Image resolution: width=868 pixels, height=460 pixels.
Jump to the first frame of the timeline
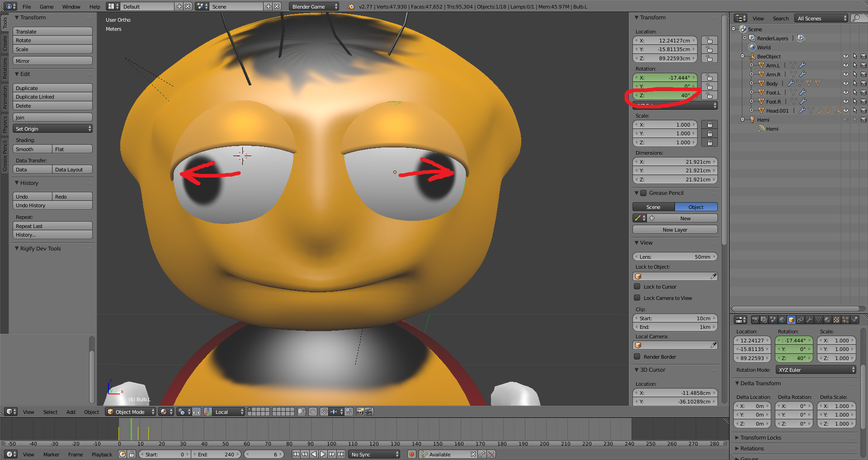point(296,454)
